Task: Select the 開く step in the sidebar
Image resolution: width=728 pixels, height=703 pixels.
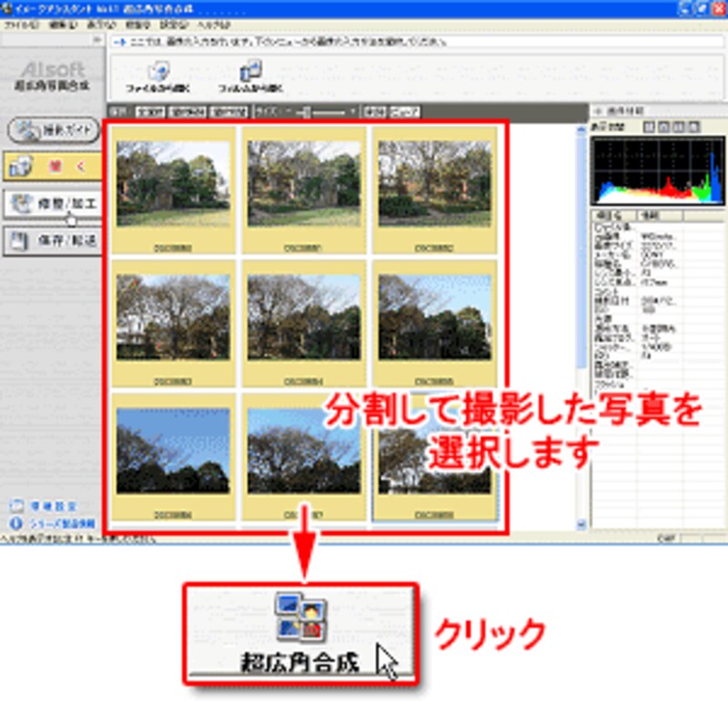Action: 52,166
